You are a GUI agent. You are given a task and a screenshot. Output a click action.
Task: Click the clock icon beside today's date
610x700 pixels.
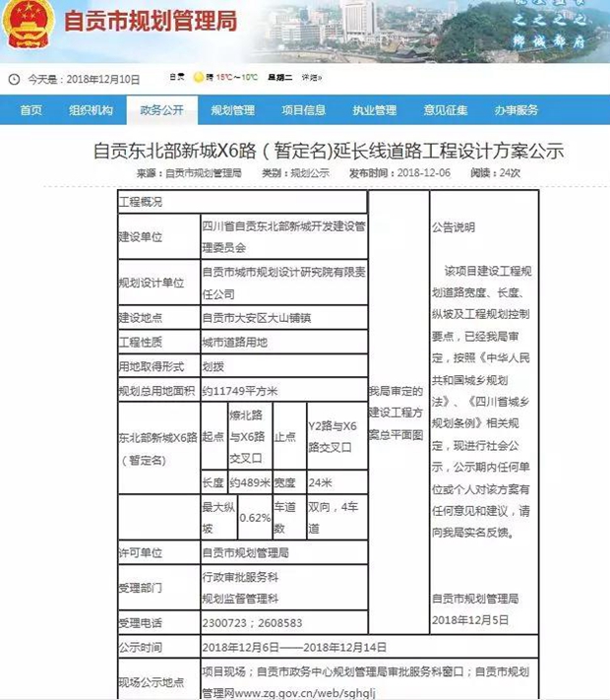(x=13, y=79)
